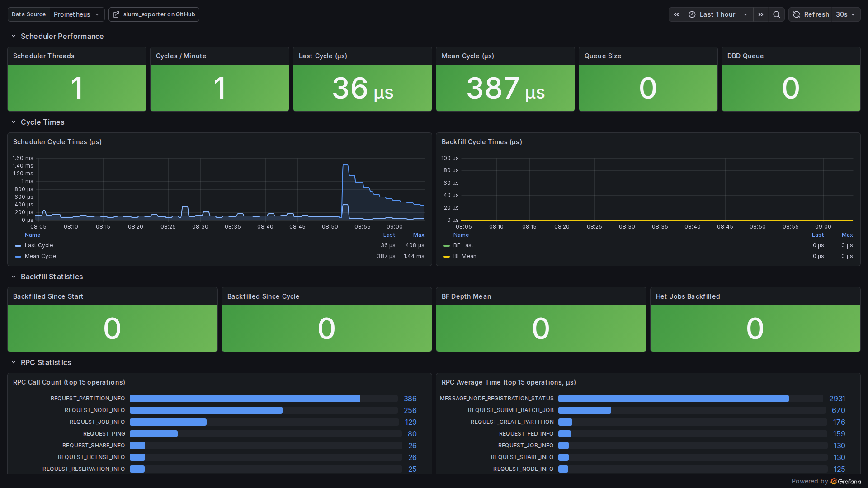This screenshot has width=868, height=488.
Task: Open the 30s refresh interval dropdown
Action: 846,14
